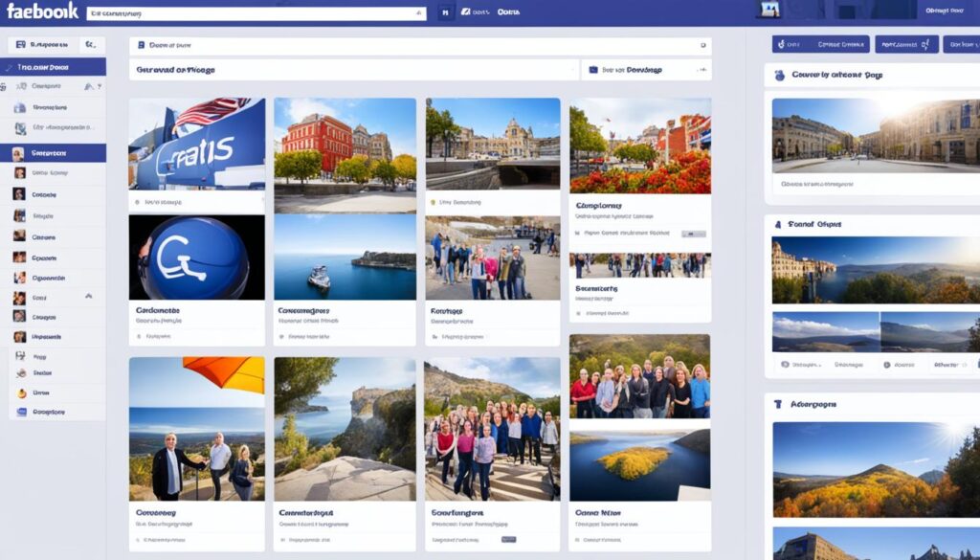The height and width of the screenshot is (560, 980).
Task: Click the small square icon right of search bar
Action: [444, 13]
